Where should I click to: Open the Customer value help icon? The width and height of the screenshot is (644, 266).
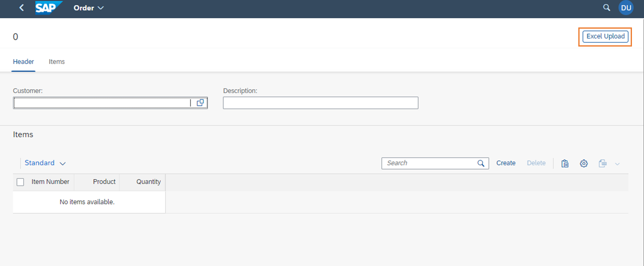[x=200, y=103]
